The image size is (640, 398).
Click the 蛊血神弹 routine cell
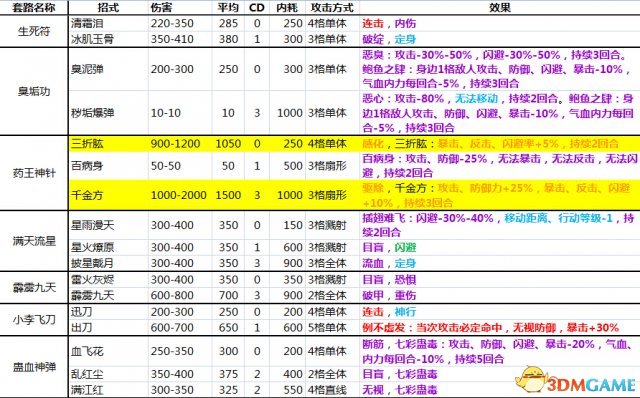[34, 367]
